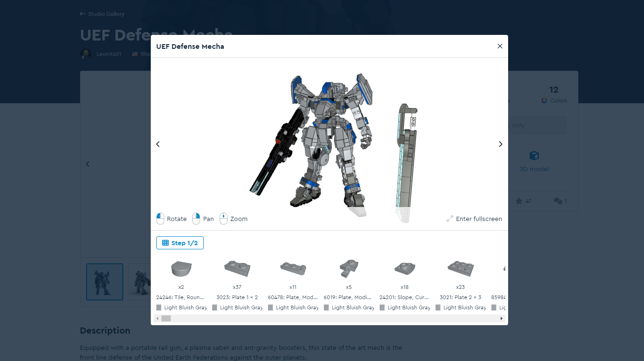
Task: Click the Zoom mouse icon
Action: (223, 219)
